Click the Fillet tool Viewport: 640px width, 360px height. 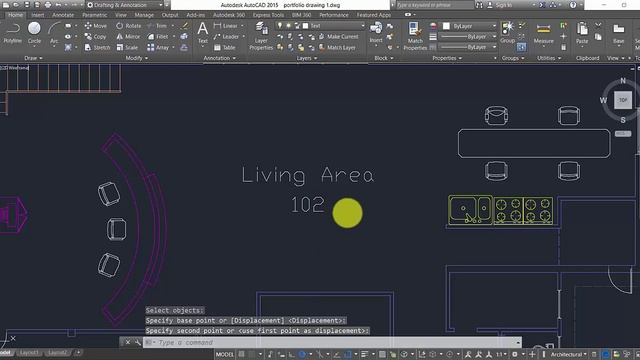158,37
